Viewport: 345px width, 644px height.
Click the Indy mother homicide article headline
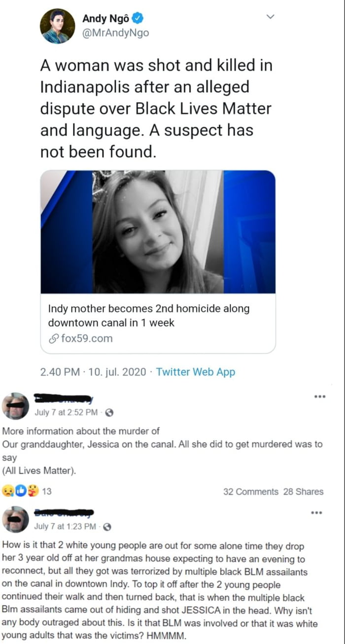click(149, 316)
